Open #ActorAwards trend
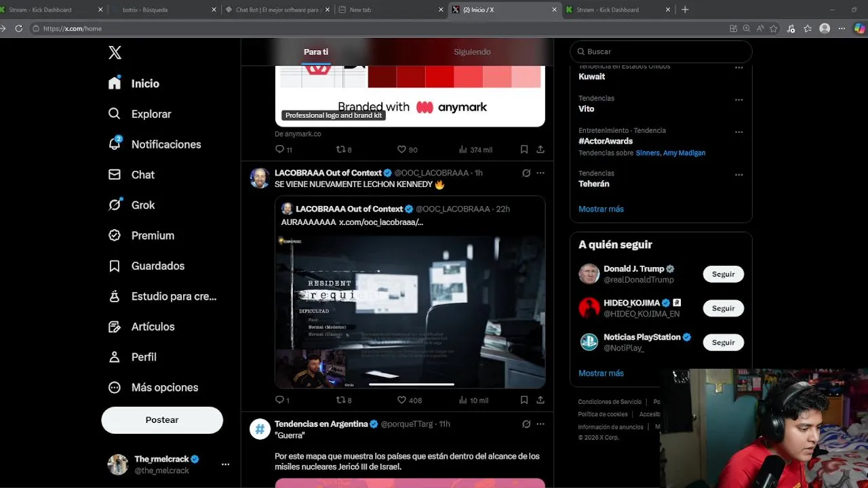Screen dimensions: 868x488 [x=606, y=141]
